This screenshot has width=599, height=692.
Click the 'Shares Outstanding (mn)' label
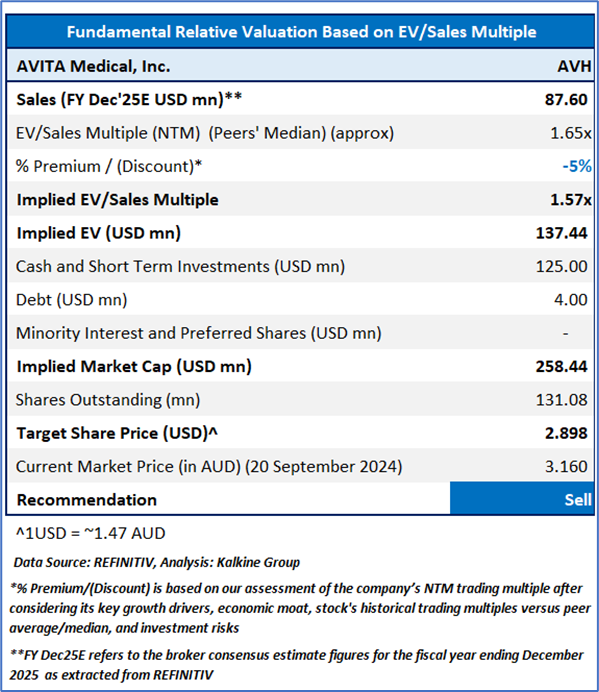point(108,400)
